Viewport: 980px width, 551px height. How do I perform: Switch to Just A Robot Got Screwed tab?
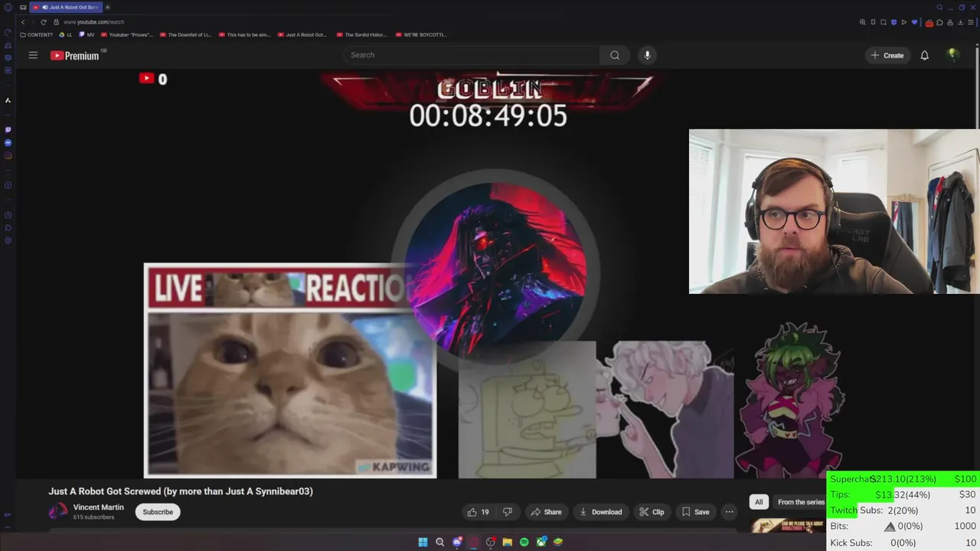pos(66,7)
